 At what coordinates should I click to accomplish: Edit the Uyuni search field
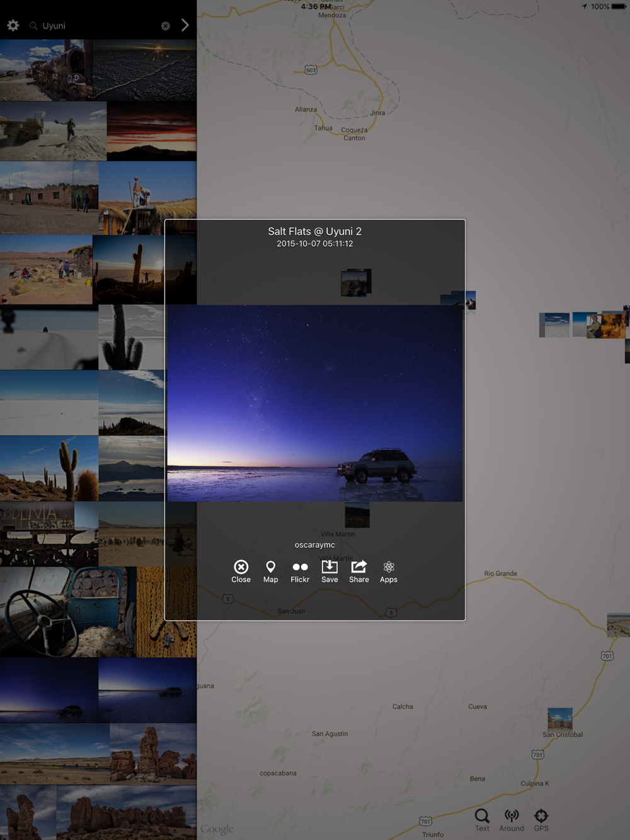point(99,26)
